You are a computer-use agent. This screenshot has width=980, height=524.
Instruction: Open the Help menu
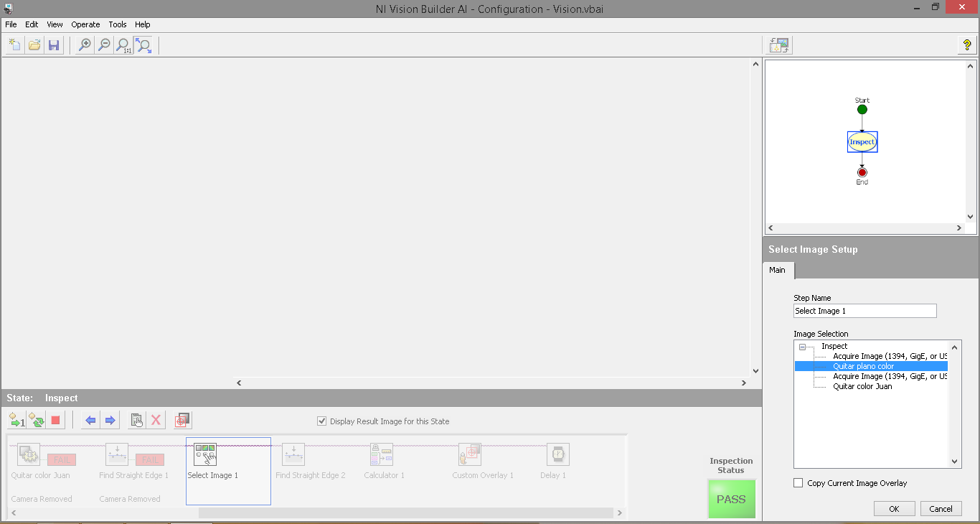tap(142, 24)
